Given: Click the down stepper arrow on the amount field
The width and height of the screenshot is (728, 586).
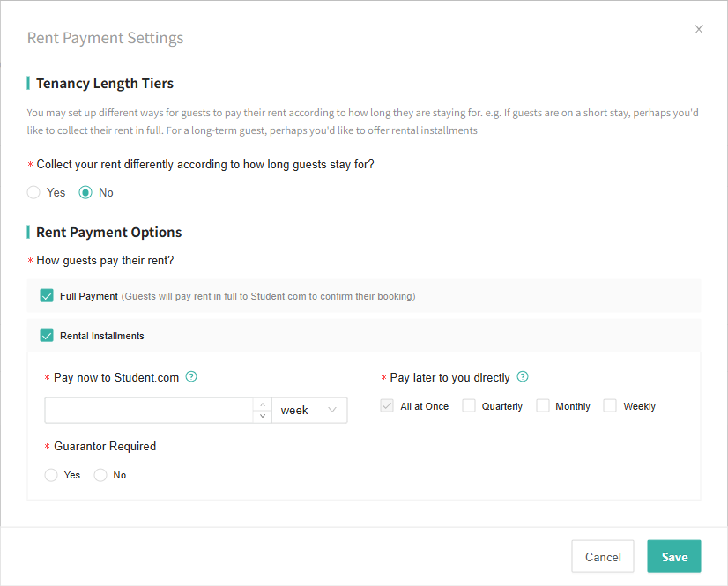Looking at the screenshot, I should coord(262,415).
